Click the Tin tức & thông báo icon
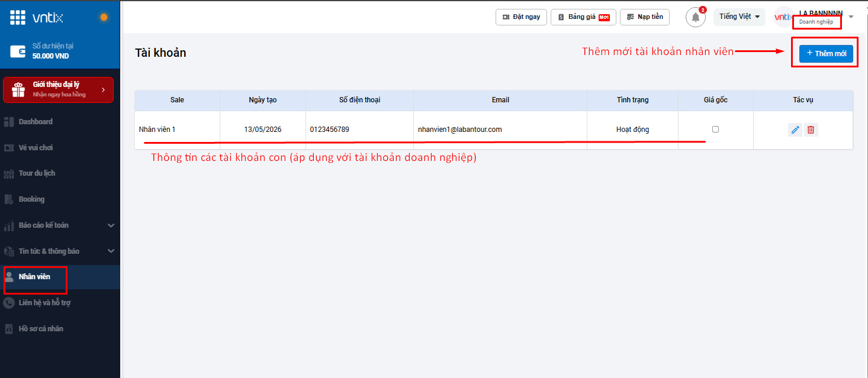This screenshot has height=378, width=868. pyautogui.click(x=9, y=251)
